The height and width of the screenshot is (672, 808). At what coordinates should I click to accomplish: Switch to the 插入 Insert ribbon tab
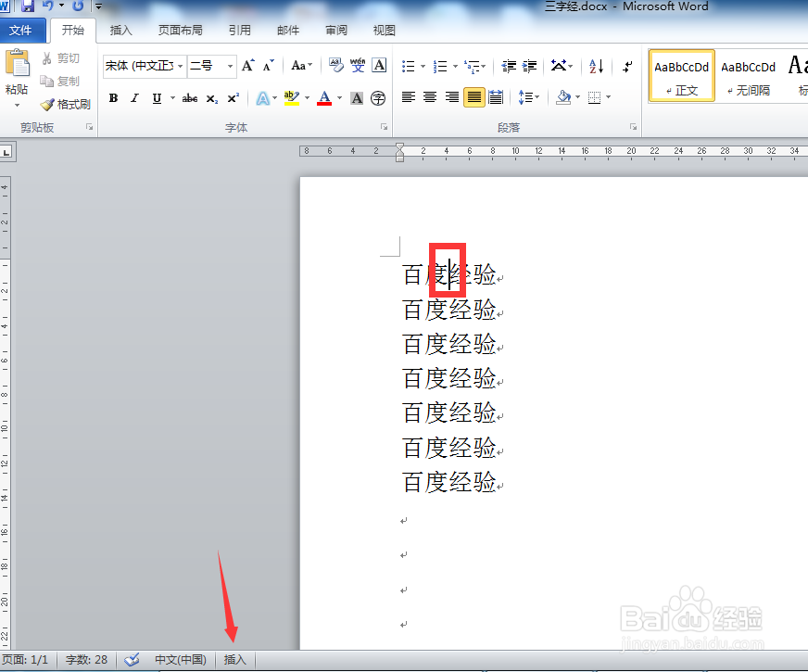pos(121,31)
